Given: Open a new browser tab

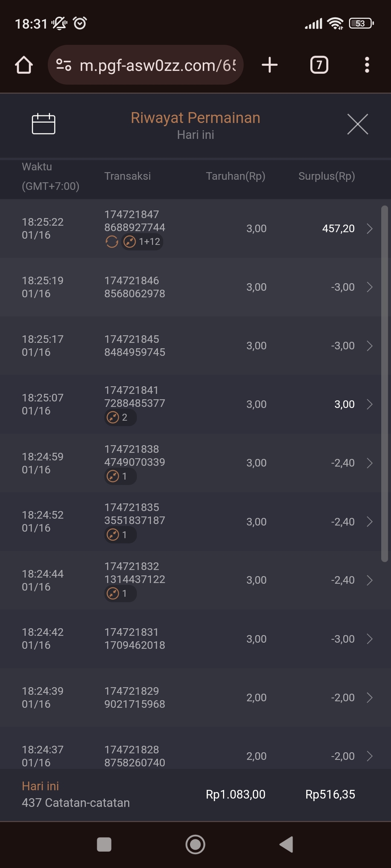Looking at the screenshot, I should pyautogui.click(x=270, y=65).
